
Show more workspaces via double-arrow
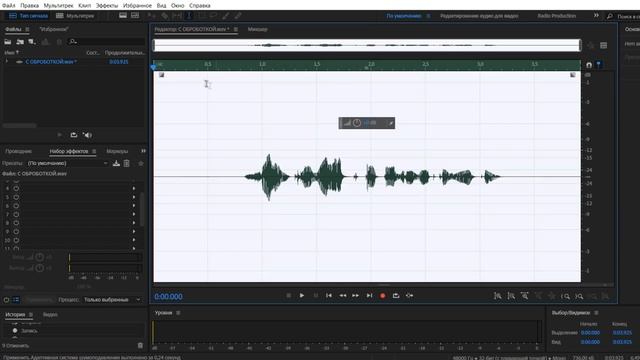[x=596, y=16]
